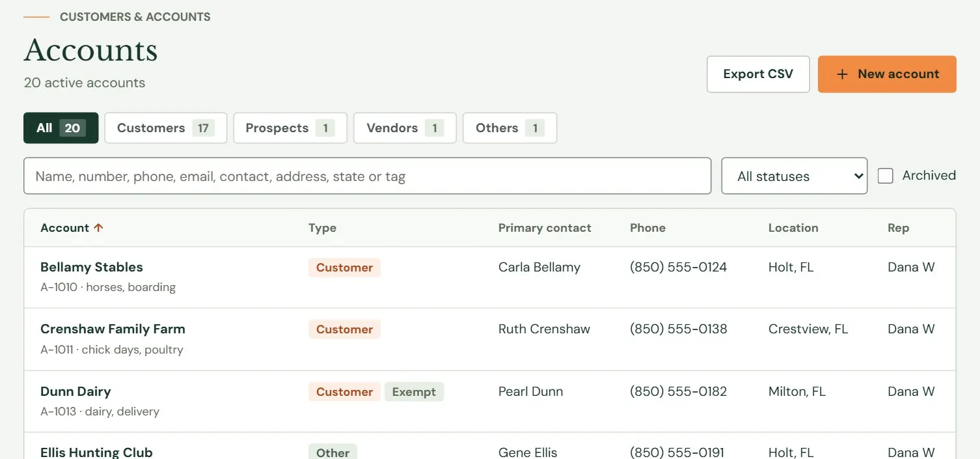Click phone number (850) 555-0191
The width and height of the screenshot is (980, 459).
click(677, 452)
